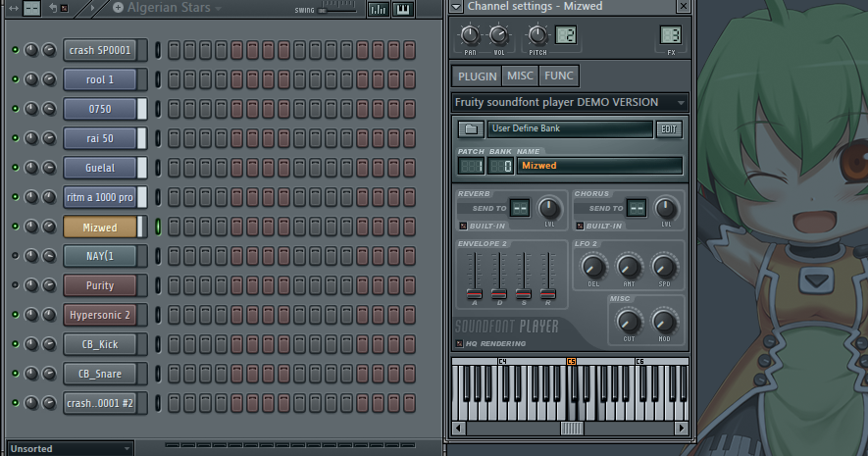
Task: Click the PAN knob in Channel settings
Action: 470,35
